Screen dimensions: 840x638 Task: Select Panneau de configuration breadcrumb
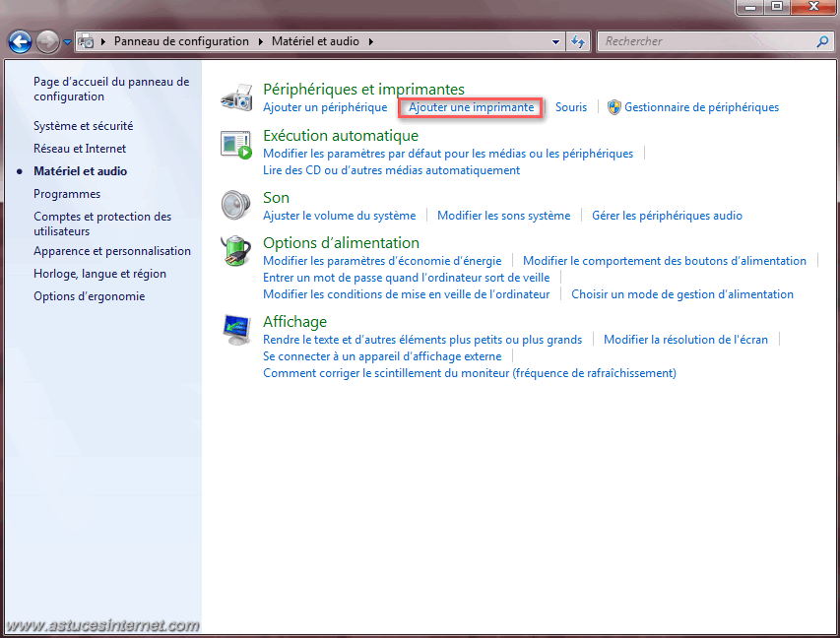181,41
